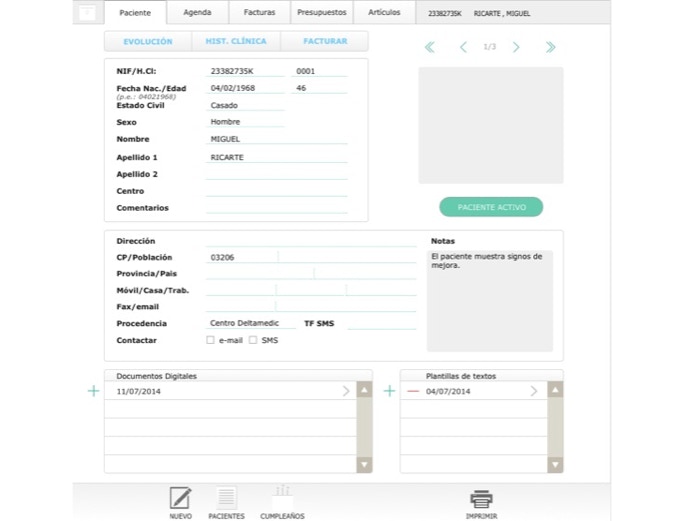Viewport: 684px width, 521px height.
Task: Go to next patient record
Action: [x=516, y=47]
